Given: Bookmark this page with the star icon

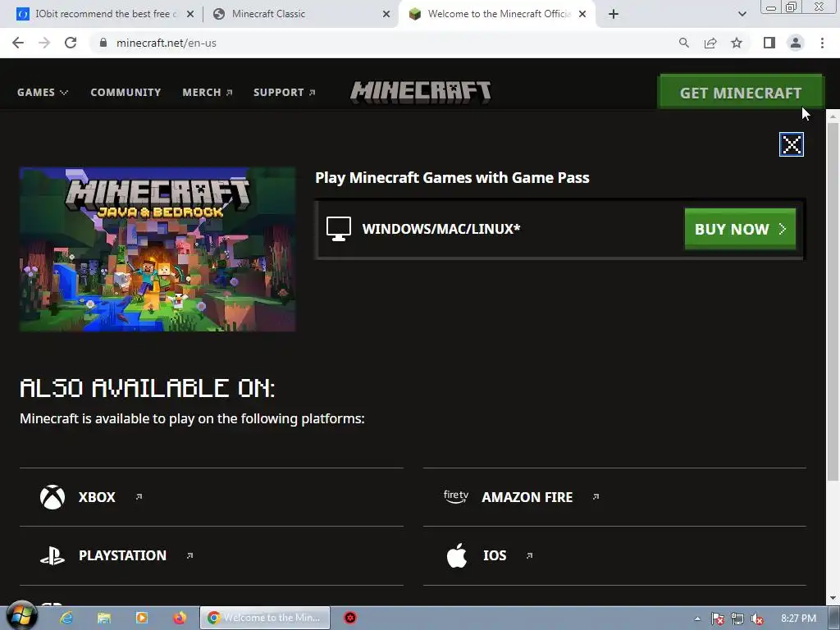Looking at the screenshot, I should (x=737, y=43).
